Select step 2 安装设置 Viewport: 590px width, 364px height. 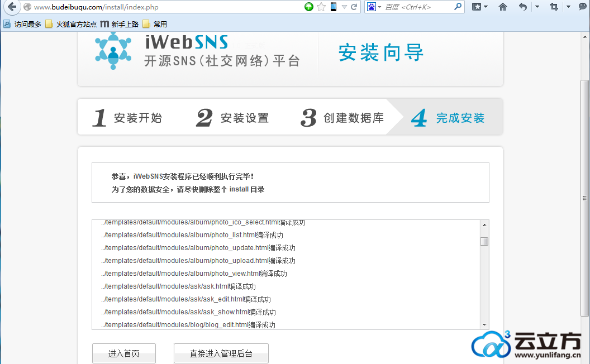[x=232, y=118]
